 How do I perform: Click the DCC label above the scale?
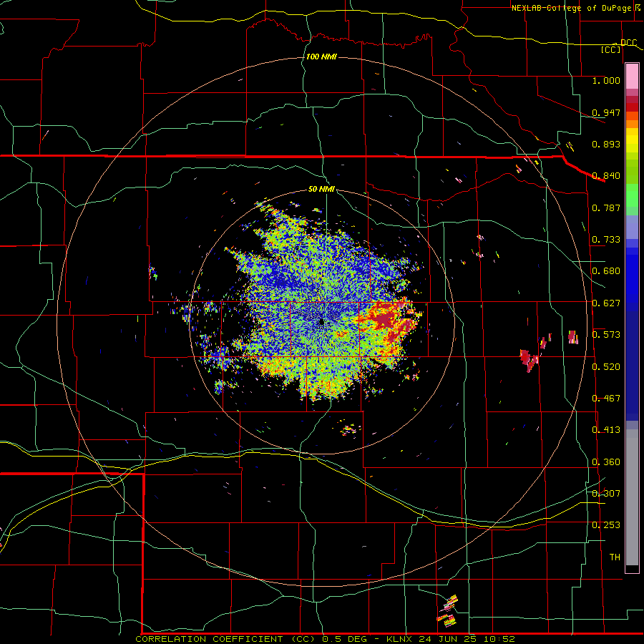pyautogui.click(x=628, y=42)
